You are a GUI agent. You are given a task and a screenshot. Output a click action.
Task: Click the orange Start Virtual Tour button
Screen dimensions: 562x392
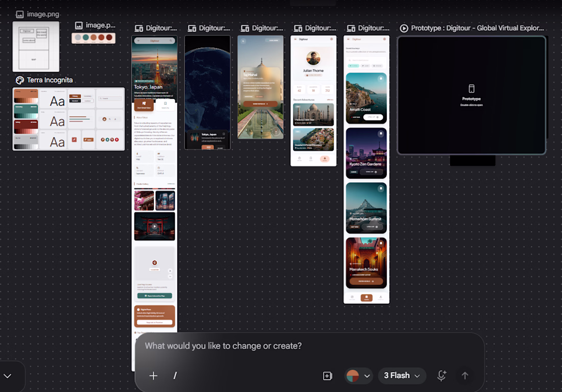click(x=144, y=105)
